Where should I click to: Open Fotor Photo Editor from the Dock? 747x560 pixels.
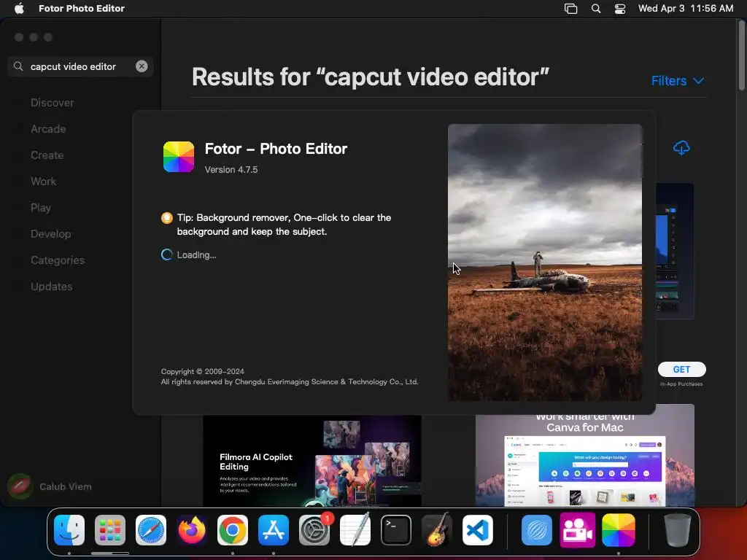pyautogui.click(x=619, y=530)
